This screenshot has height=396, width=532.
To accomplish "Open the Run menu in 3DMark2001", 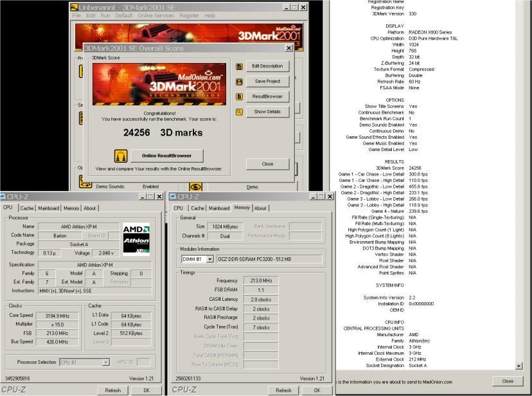I will pos(105,15).
